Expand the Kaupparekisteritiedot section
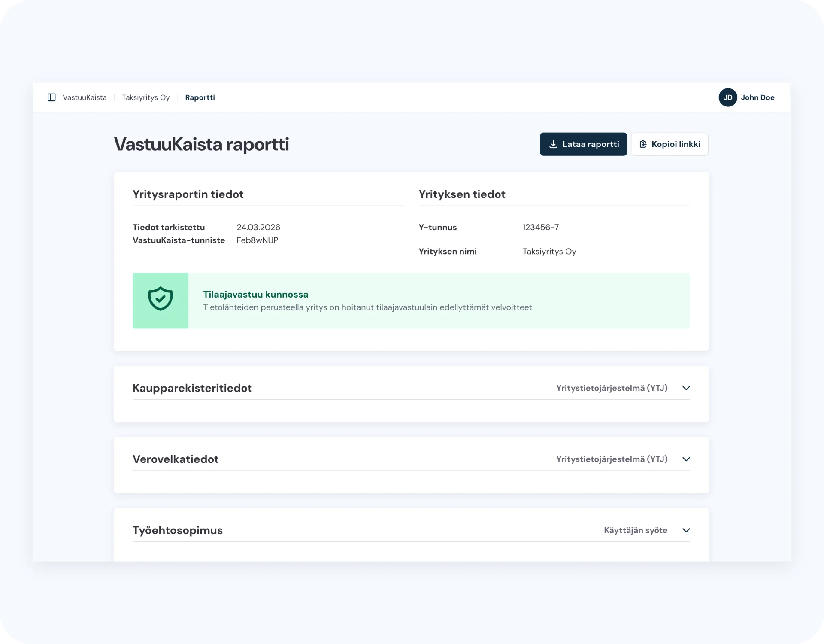 coord(192,388)
